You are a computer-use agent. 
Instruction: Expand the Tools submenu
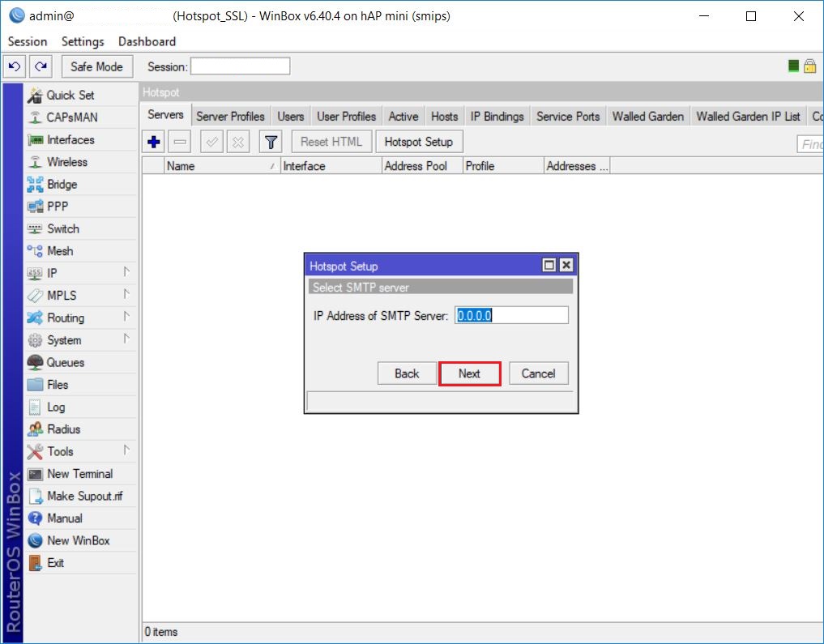tap(82, 451)
